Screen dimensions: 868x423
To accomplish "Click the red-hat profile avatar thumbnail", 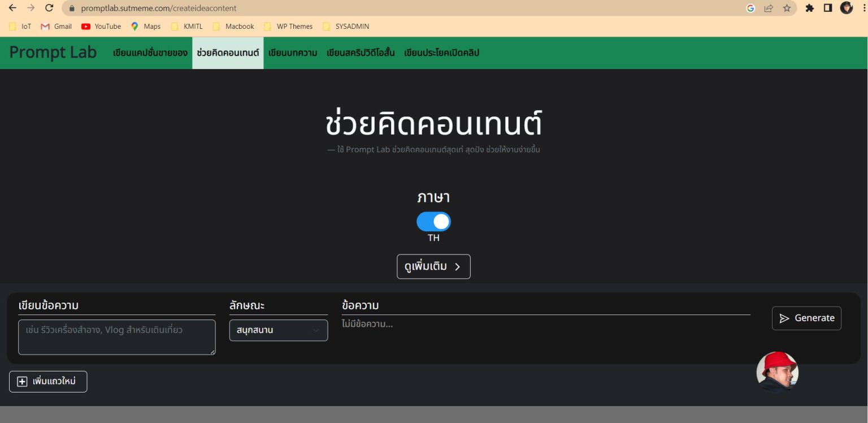I will (x=777, y=372).
